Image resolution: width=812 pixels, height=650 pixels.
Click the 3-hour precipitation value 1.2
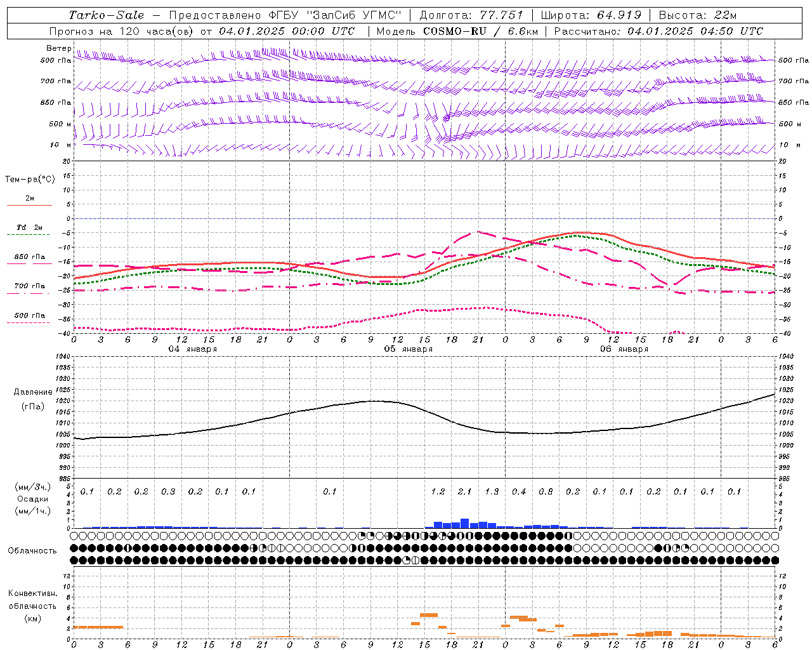click(x=438, y=491)
